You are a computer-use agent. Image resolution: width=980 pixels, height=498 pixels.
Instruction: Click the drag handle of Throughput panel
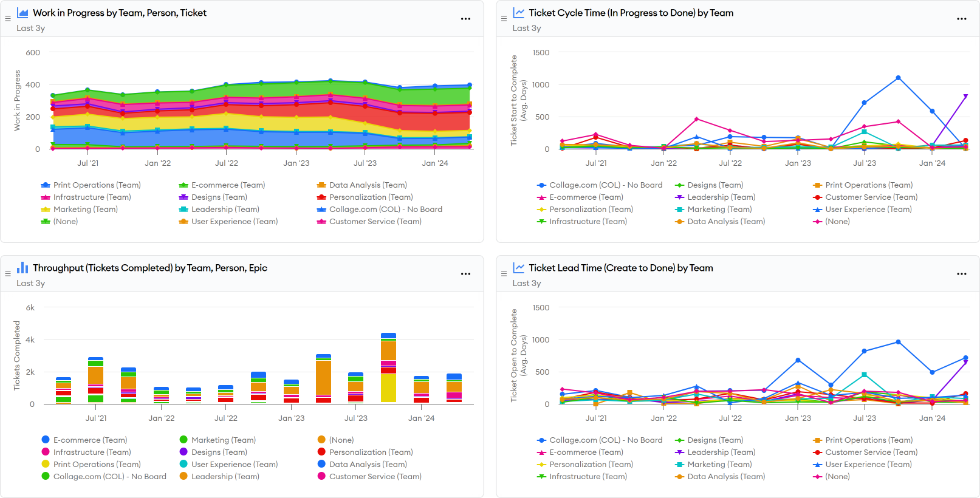click(8, 274)
